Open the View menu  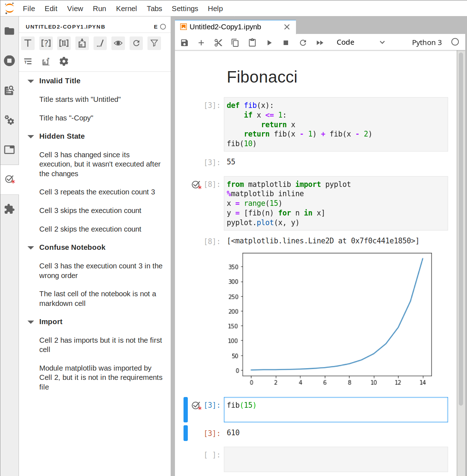75,9
